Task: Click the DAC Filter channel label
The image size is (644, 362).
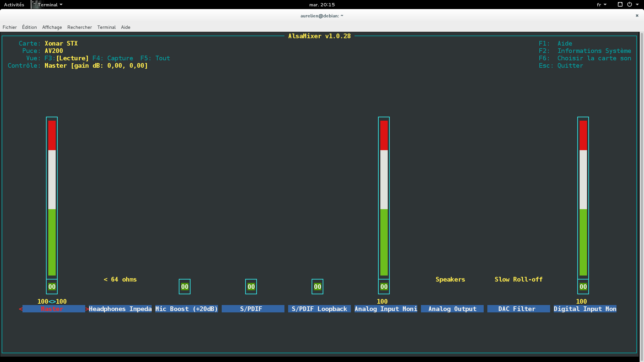Action: [x=517, y=309]
